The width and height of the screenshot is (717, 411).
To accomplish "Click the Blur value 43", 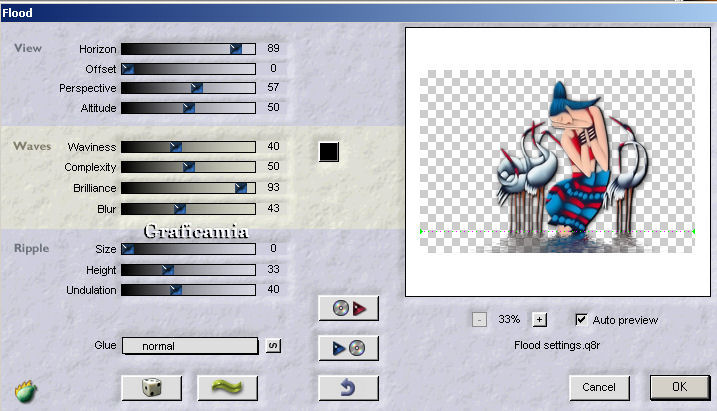I will 273,208.
